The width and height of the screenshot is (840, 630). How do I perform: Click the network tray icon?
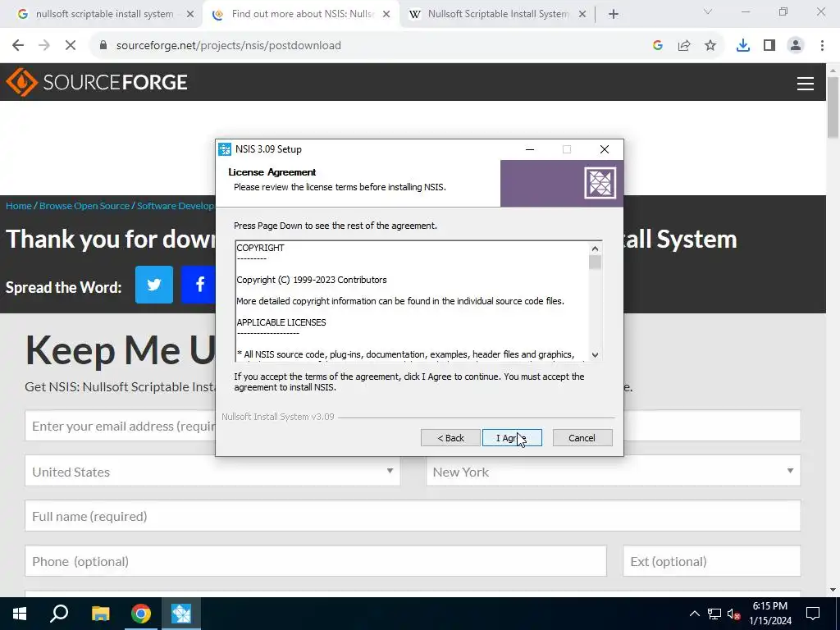(x=714, y=614)
